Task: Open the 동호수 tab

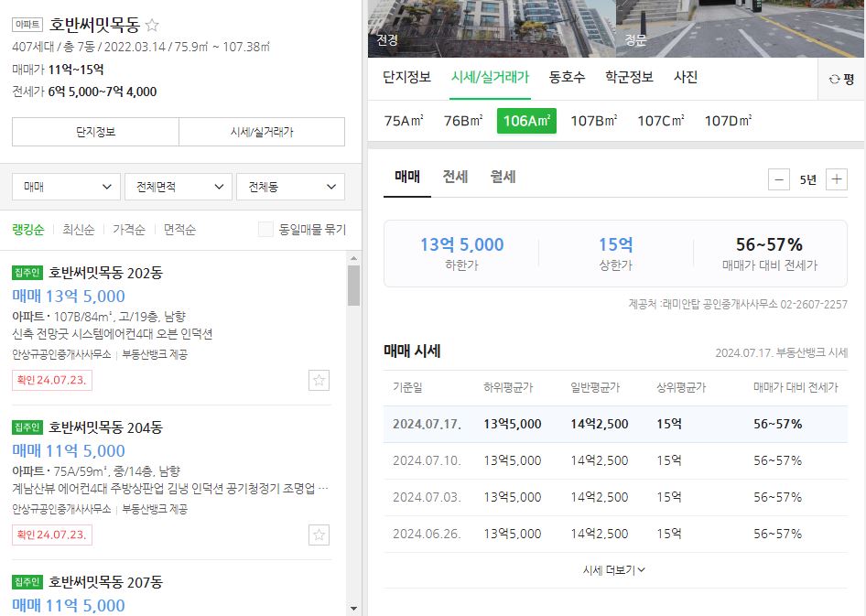Action: (567, 77)
